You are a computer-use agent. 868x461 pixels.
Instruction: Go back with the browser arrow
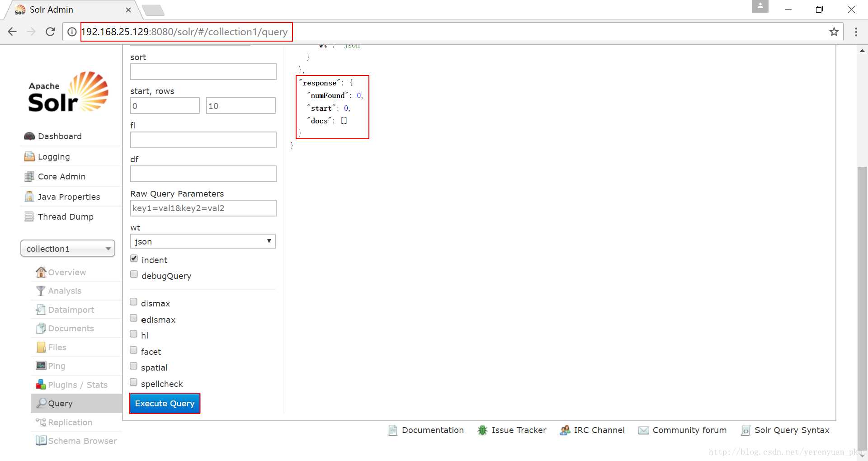(x=12, y=32)
